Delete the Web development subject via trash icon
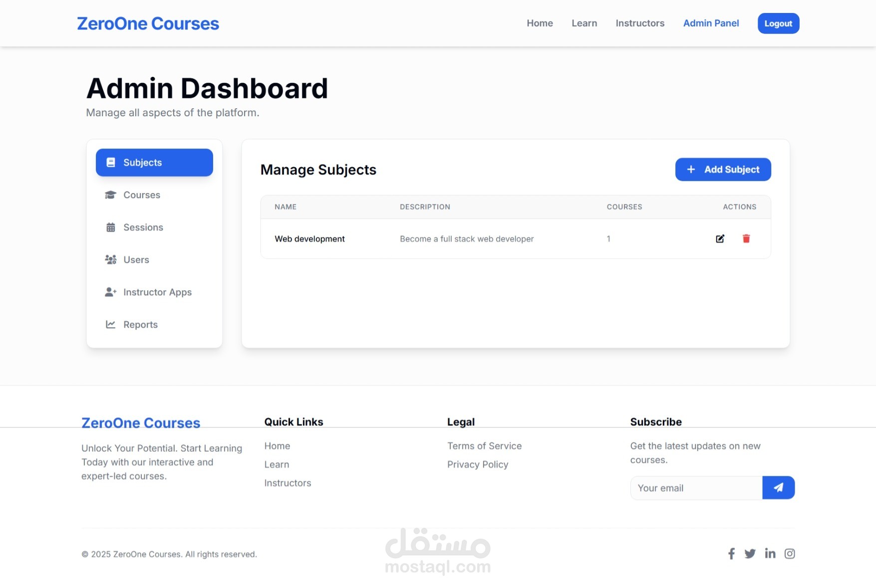The height and width of the screenshot is (588, 876). pos(746,239)
